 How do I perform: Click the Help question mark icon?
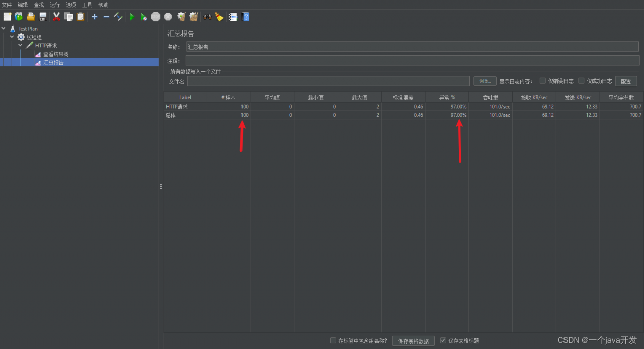(x=246, y=17)
